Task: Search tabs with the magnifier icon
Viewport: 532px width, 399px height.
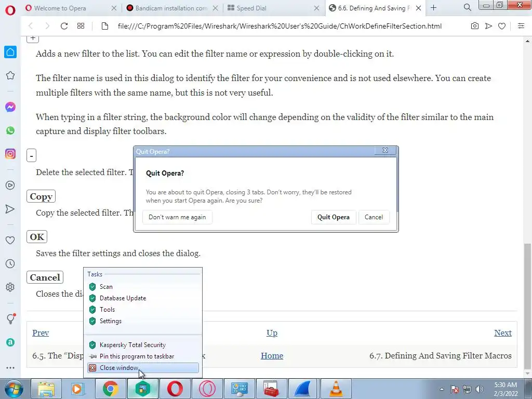Action: tap(467, 7)
